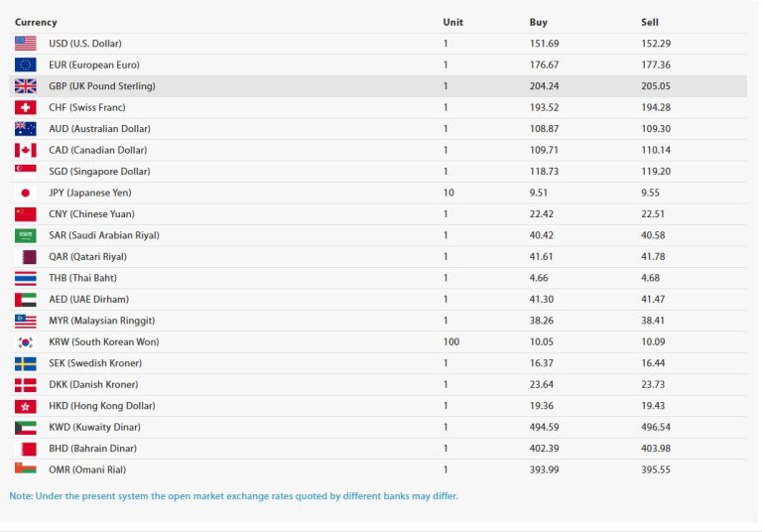
Task: Click the note about open market exchange rates
Action: tap(234, 496)
